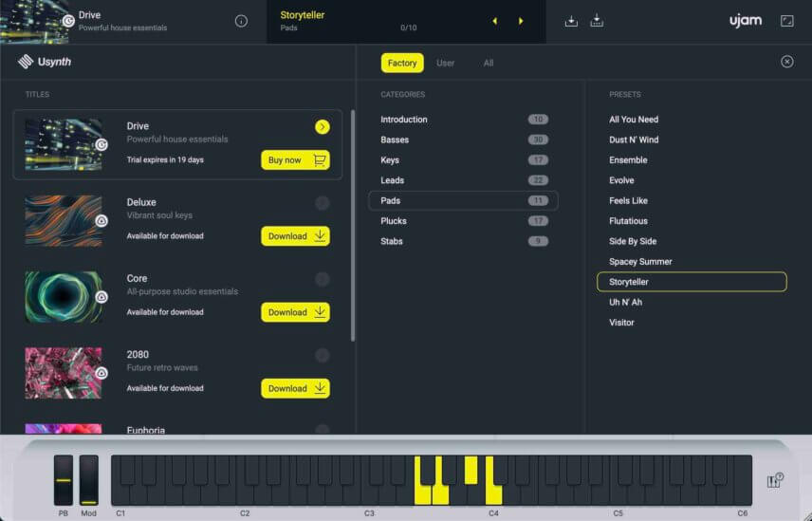The width and height of the screenshot is (812, 521).
Task: Click the titles list scrollbar
Action: 353,225
